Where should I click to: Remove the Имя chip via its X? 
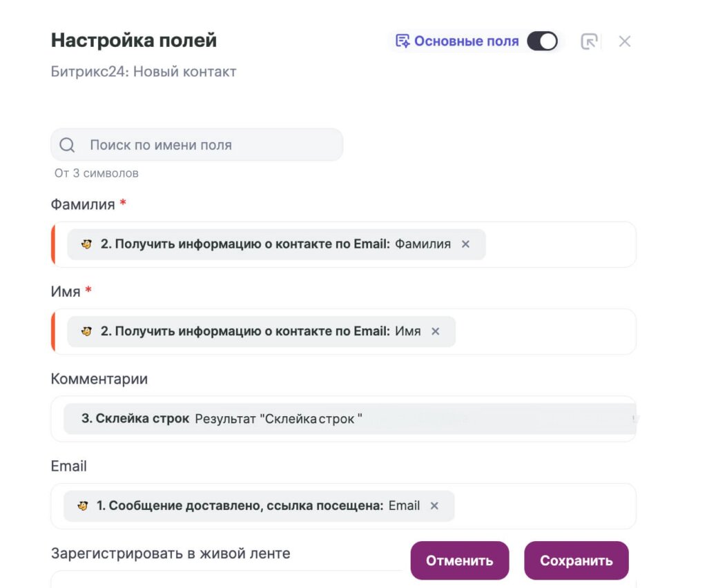436,331
